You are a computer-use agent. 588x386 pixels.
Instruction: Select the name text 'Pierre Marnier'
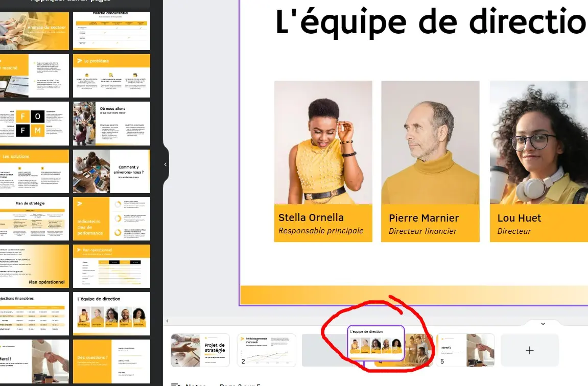coord(424,218)
